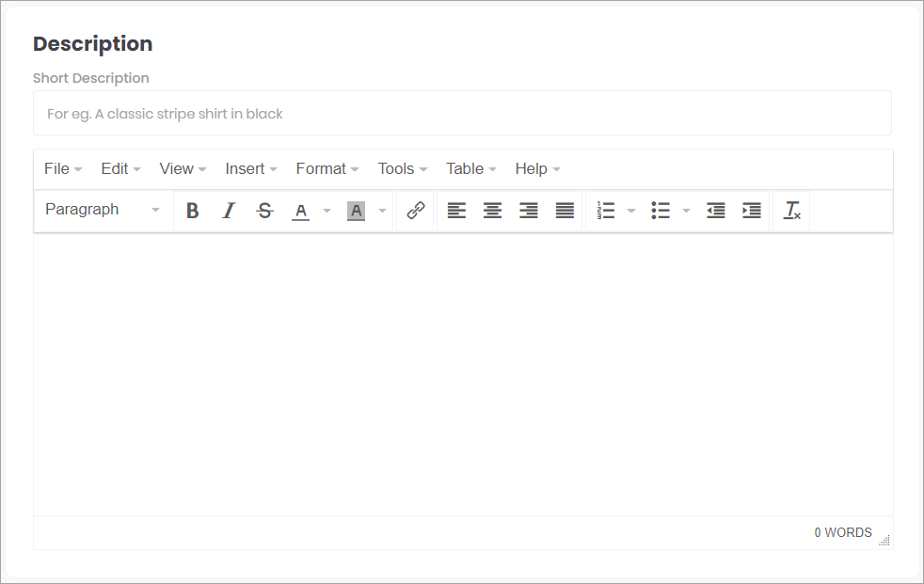Apply background highlight color icon
This screenshot has width=924, height=584.
point(356,211)
